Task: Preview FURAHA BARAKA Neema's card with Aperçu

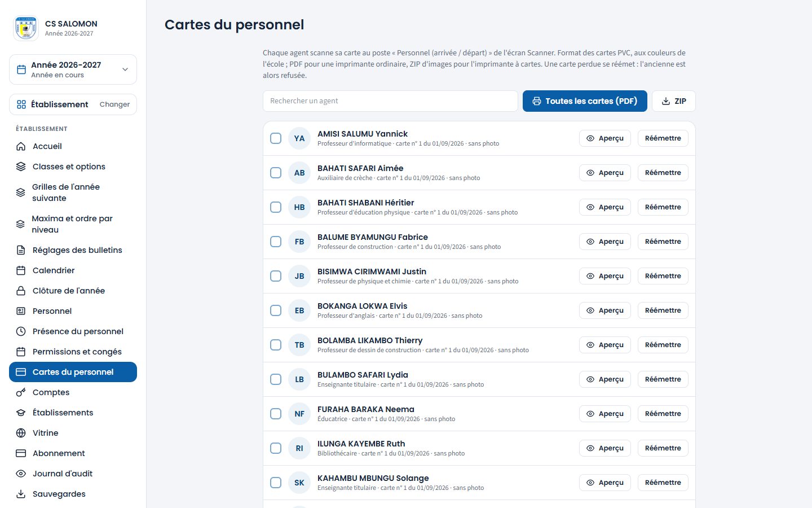Action: click(605, 414)
